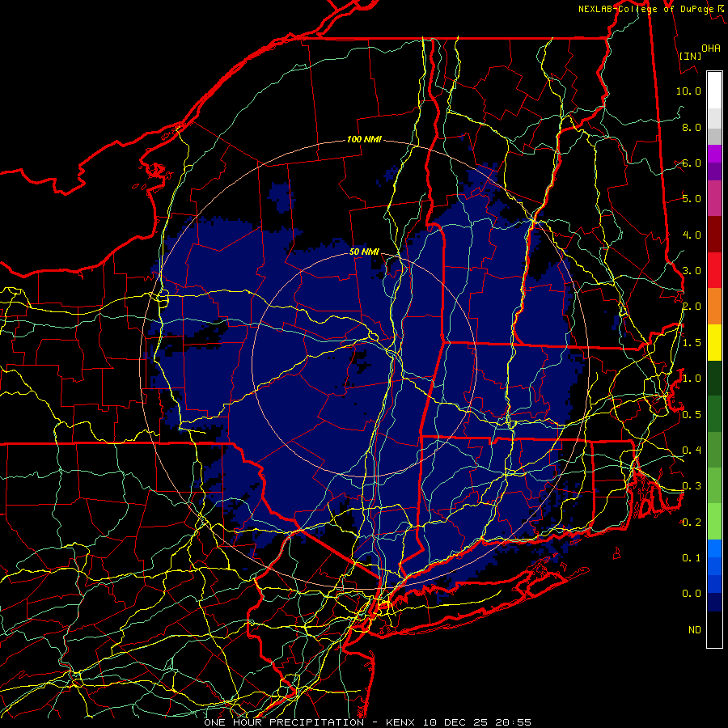Image resolution: width=728 pixels, height=728 pixels.
Task: Select the darkest green legend swatch
Action: (x=714, y=378)
